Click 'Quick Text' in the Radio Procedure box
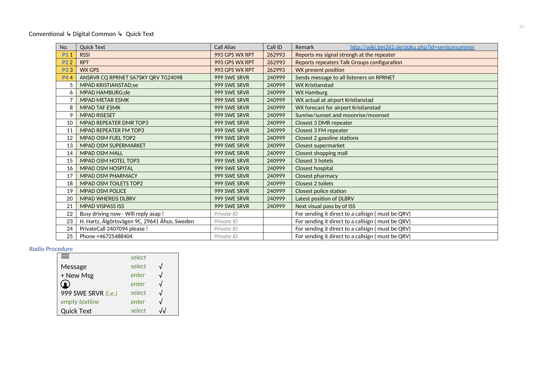 click(76, 311)
